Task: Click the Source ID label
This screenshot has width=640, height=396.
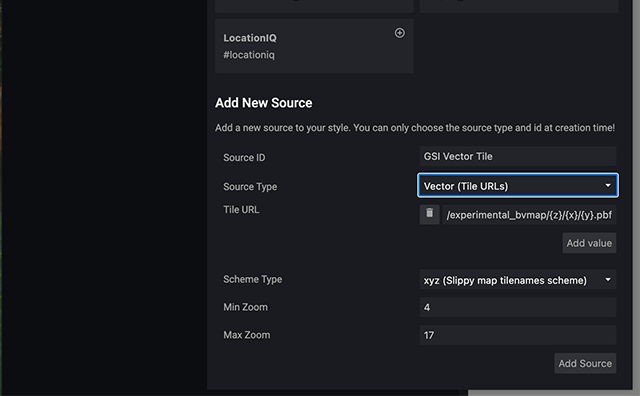Action: pos(244,158)
